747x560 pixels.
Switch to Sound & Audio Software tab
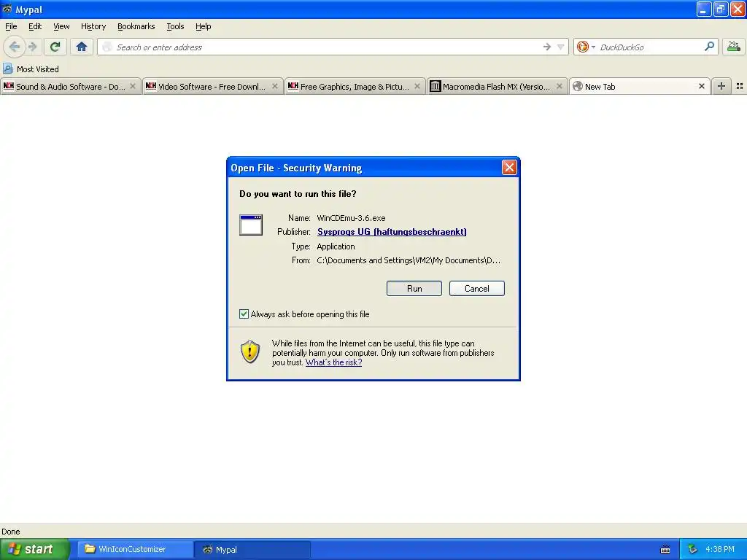[x=71, y=86]
